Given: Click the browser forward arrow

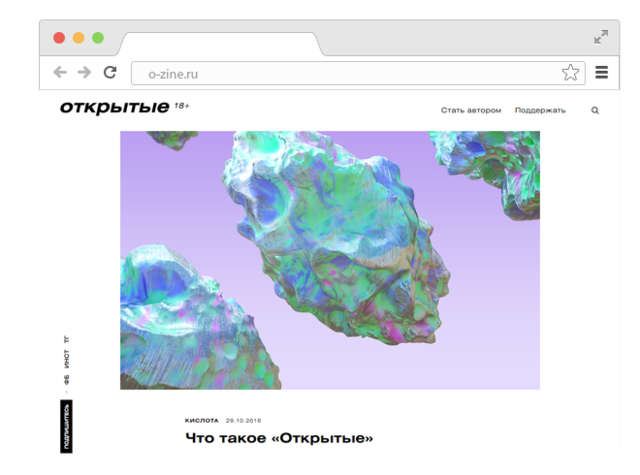Looking at the screenshot, I should [x=84, y=72].
